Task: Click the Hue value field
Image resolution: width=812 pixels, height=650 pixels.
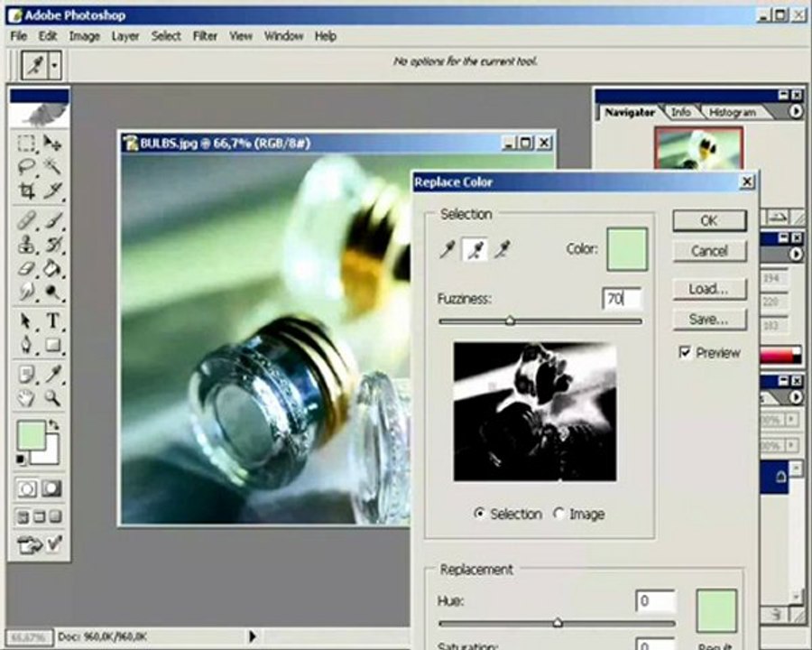Action: click(x=655, y=601)
